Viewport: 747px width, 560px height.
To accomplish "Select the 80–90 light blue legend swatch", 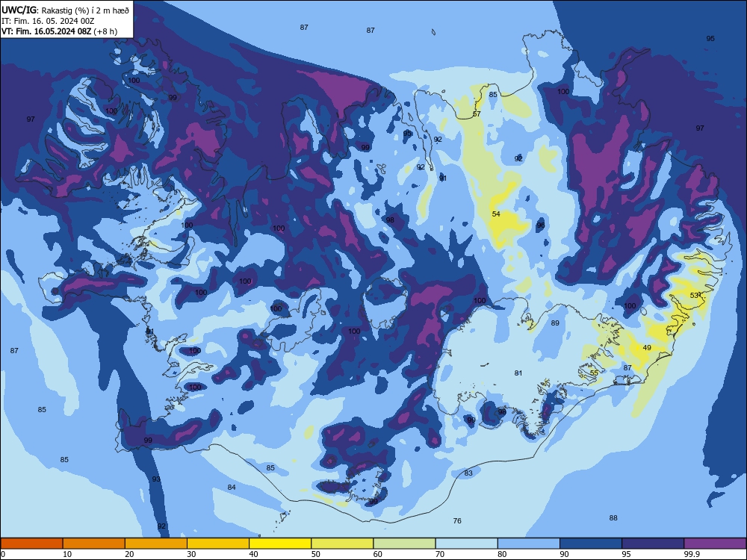I will (529, 544).
